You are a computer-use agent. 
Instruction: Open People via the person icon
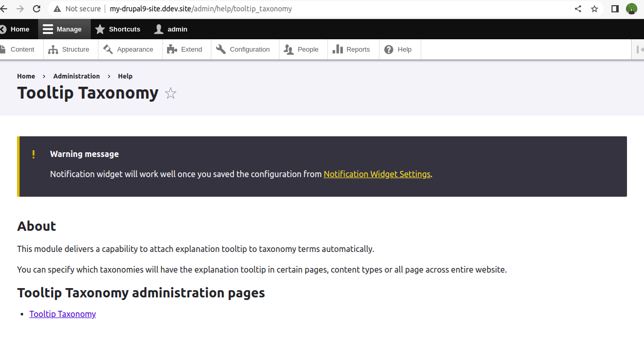pyautogui.click(x=289, y=49)
